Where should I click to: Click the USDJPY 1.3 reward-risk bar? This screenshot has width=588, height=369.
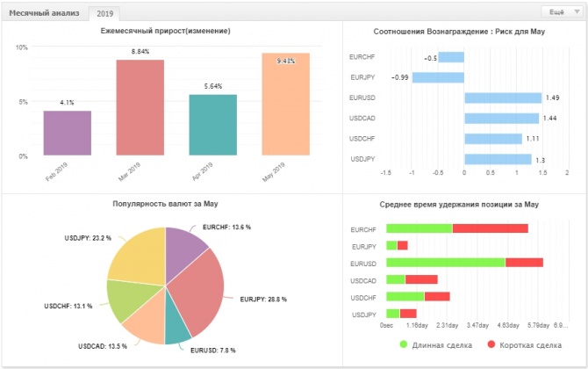tap(498, 159)
